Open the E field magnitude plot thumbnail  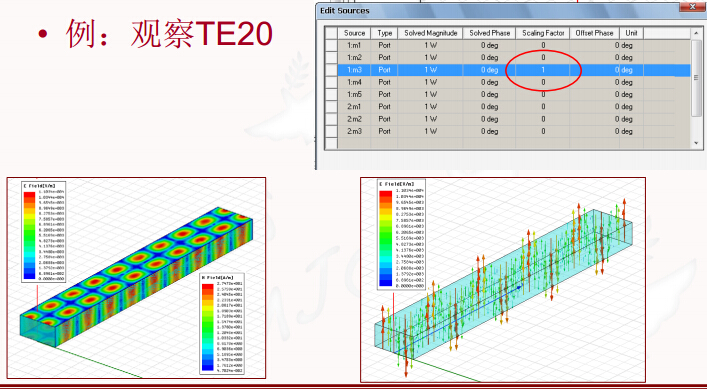[136, 278]
